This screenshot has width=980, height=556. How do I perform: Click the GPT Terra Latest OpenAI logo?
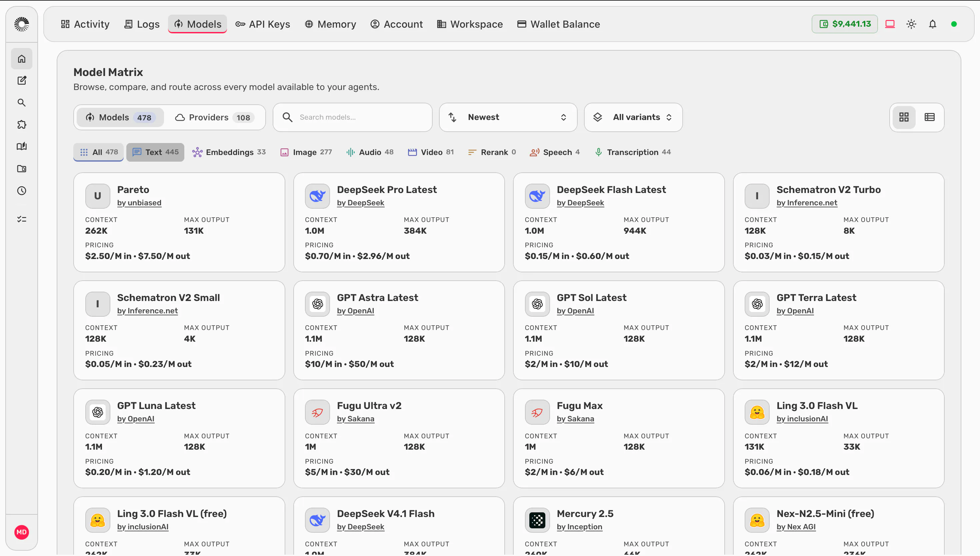[x=757, y=304]
